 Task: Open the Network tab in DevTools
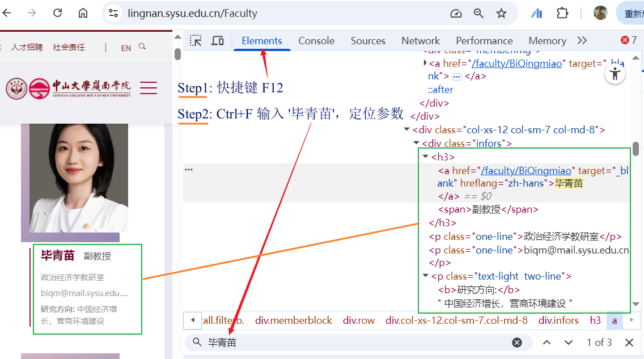(x=420, y=40)
